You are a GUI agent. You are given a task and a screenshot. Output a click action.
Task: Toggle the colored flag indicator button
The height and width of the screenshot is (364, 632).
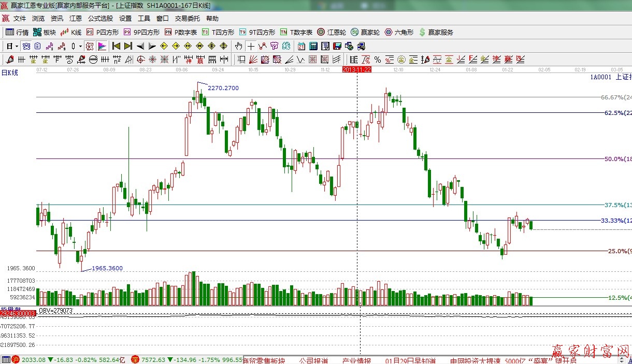pos(102,46)
